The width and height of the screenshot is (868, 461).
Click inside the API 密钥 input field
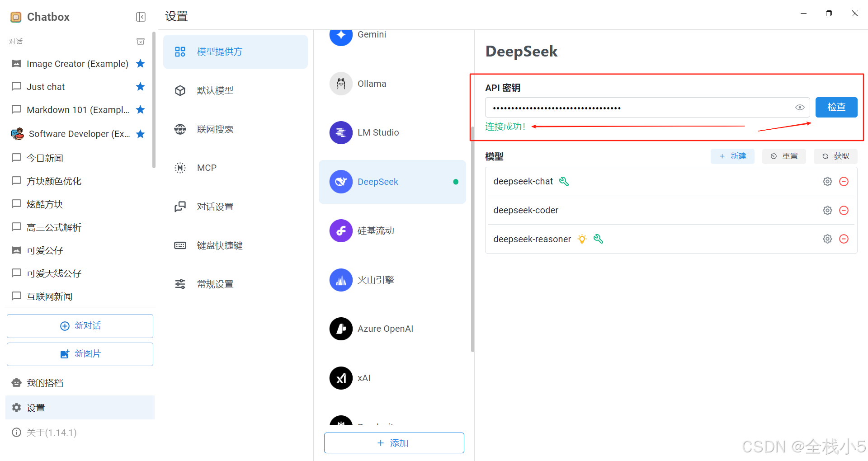click(647, 108)
